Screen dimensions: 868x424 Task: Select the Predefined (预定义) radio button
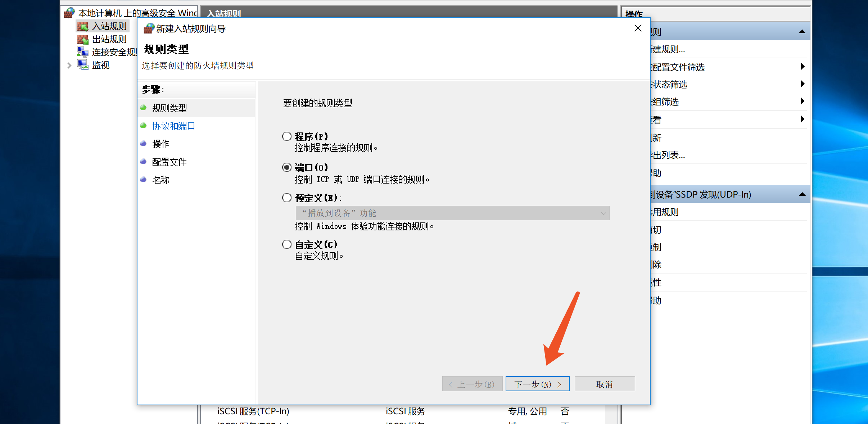tap(286, 198)
